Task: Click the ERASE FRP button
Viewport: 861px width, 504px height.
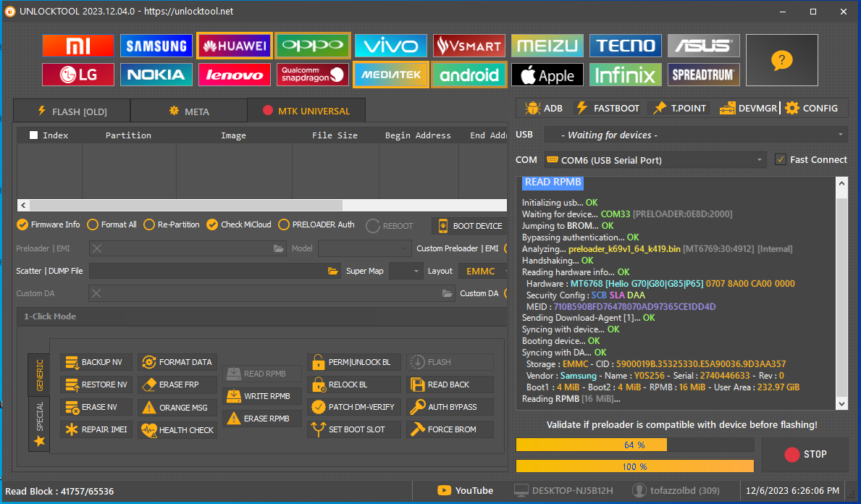Action: coord(178,385)
